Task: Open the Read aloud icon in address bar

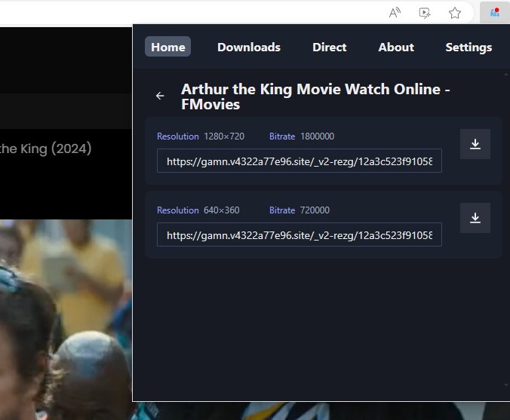Action: click(395, 13)
